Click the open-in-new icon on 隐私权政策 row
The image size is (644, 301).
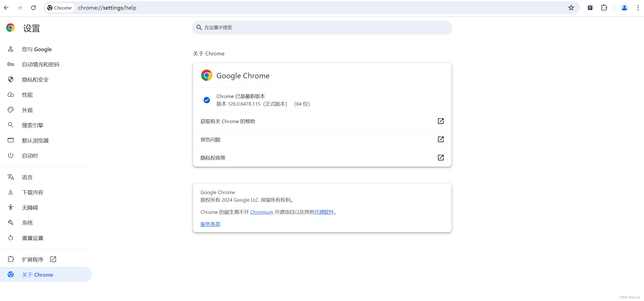pyautogui.click(x=441, y=158)
